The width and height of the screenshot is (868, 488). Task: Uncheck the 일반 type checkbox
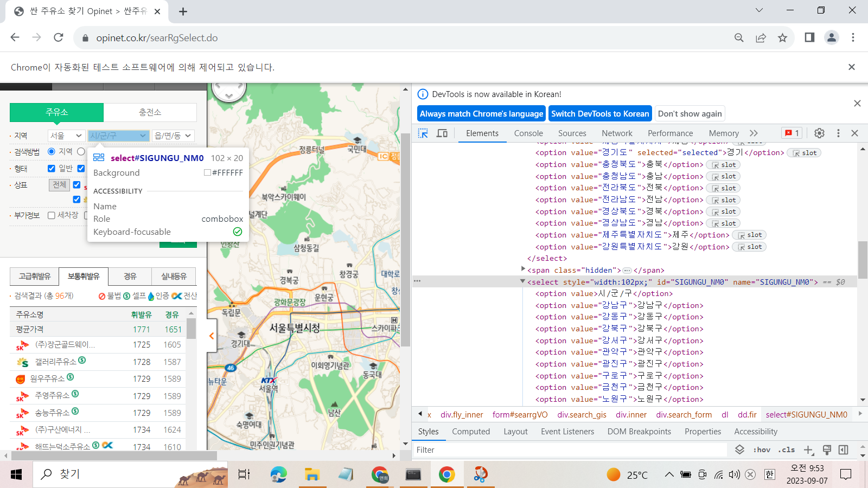pyautogui.click(x=52, y=169)
